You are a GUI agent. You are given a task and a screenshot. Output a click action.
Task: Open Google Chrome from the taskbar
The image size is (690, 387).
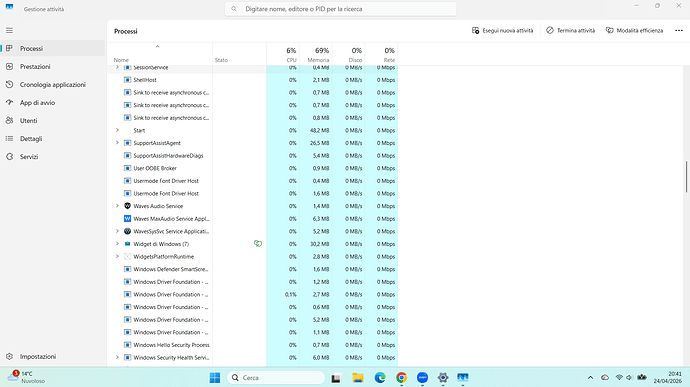pos(401,377)
